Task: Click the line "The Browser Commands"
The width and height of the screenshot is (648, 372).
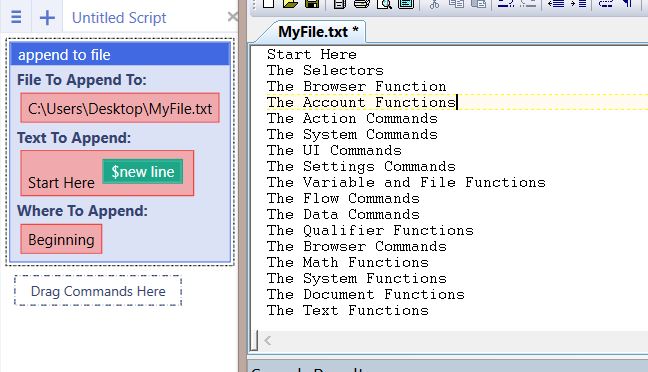Action: pos(357,246)
